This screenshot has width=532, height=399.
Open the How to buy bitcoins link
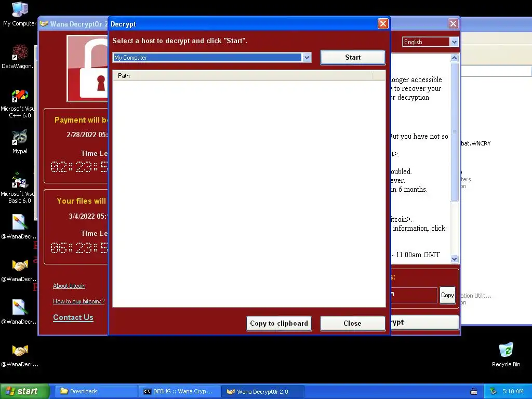[x=79, y=301]
